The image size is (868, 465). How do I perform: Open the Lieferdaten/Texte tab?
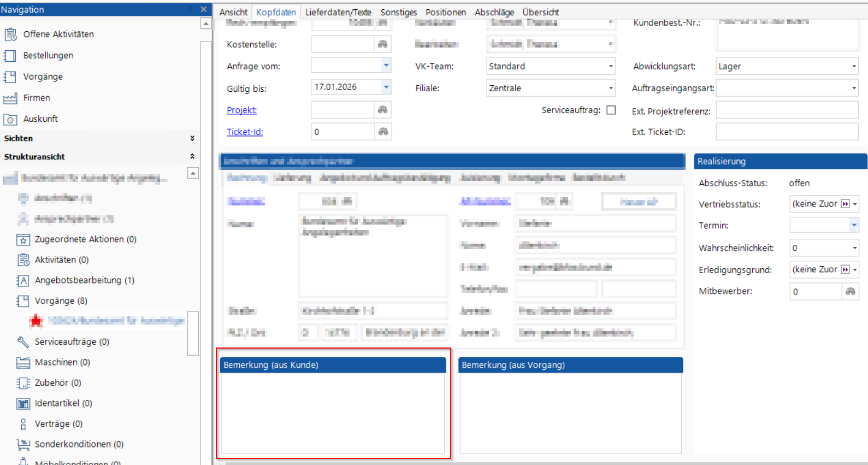pyautogui.click(x=338, y=12)
